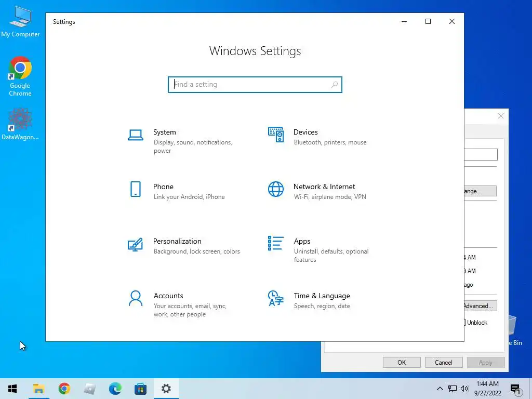Maximize the Settings window
This screenshot has height=399, width=532.
coord(428,21)
